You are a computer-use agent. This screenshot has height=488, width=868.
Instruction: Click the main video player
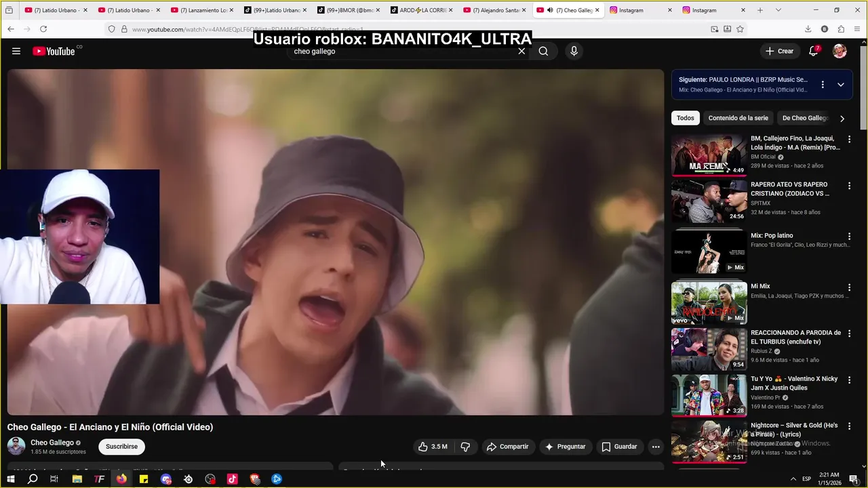(x=336, y=242)
